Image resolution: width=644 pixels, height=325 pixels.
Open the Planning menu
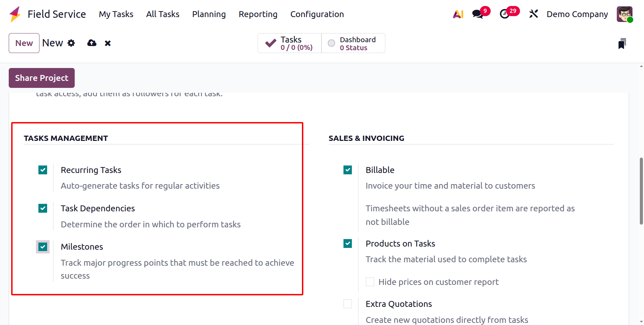[x=209, y=14]
